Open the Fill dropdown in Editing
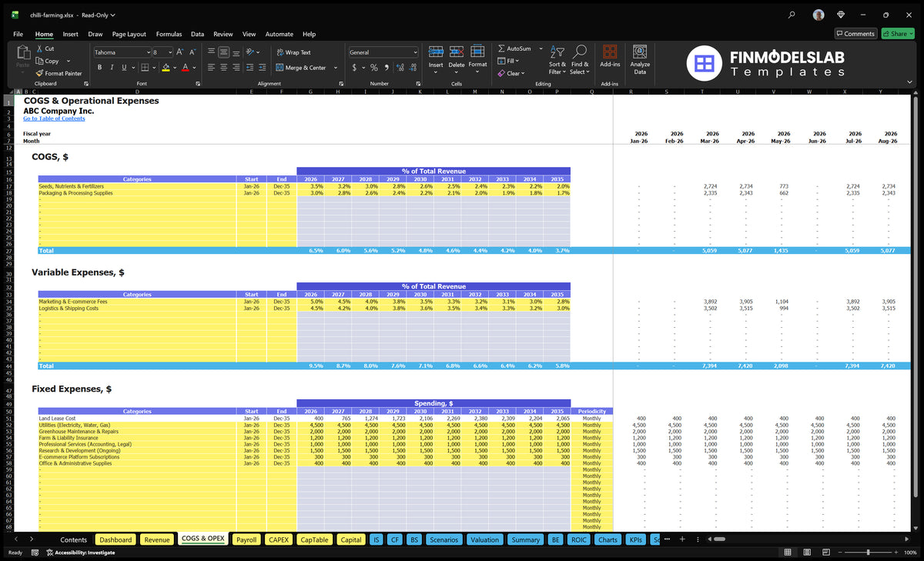The width and height of the screenshot is (924, 561). 508,61
